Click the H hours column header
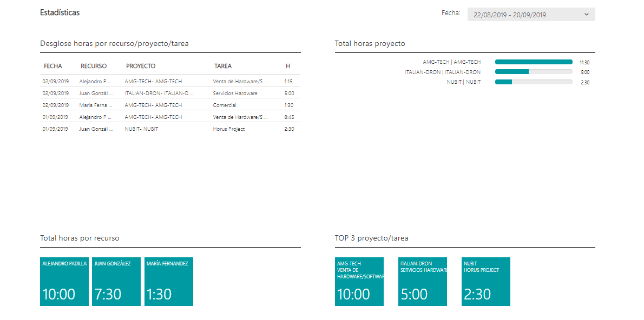 click(x=288, y=66)
